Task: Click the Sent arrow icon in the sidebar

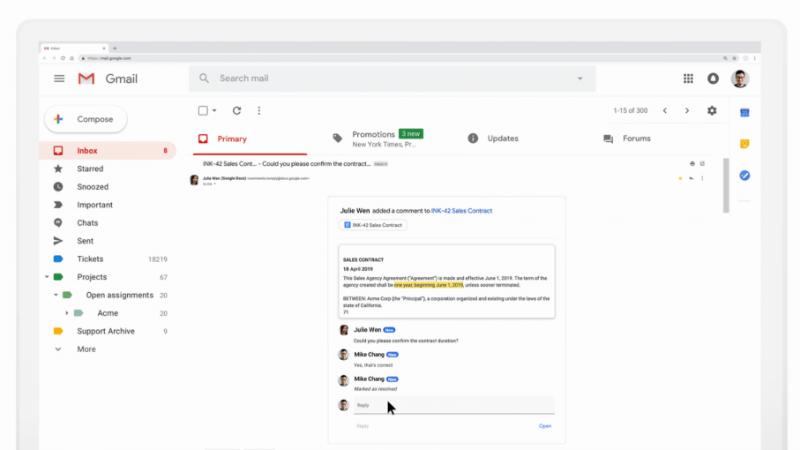Action: 58,241
